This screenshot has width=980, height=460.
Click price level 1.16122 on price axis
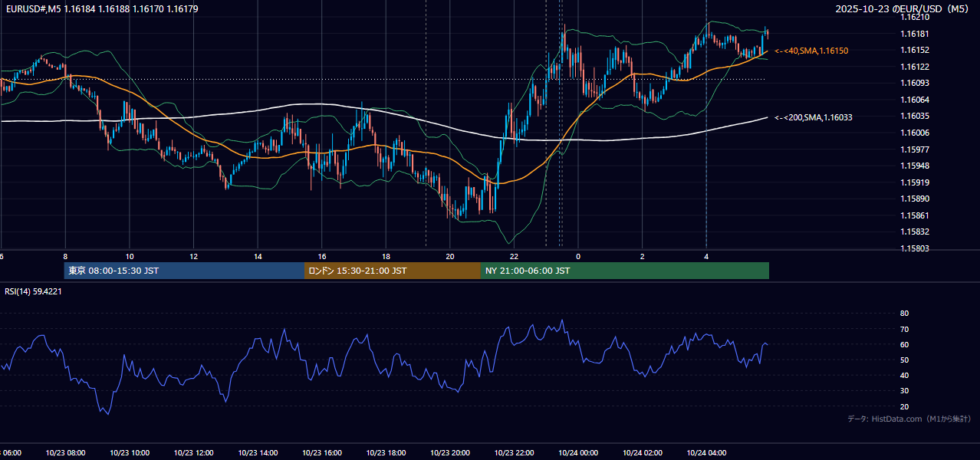pyautogui.click(x=914, y=67)
